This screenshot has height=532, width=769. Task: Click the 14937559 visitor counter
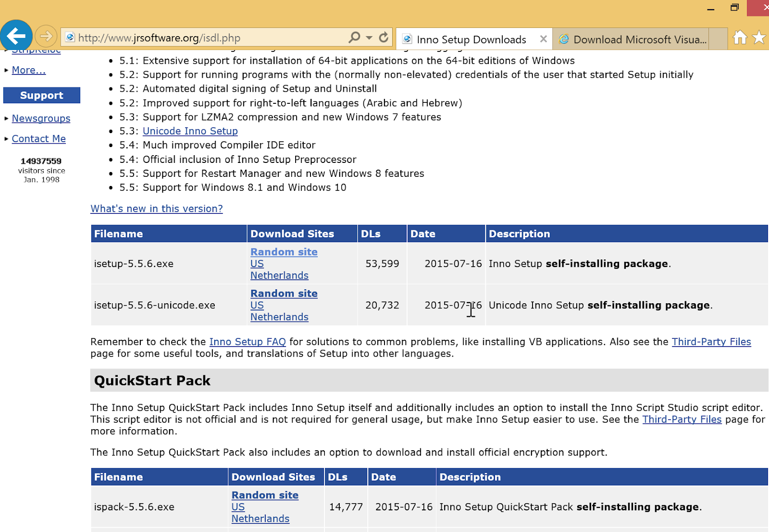coord(41,161)
